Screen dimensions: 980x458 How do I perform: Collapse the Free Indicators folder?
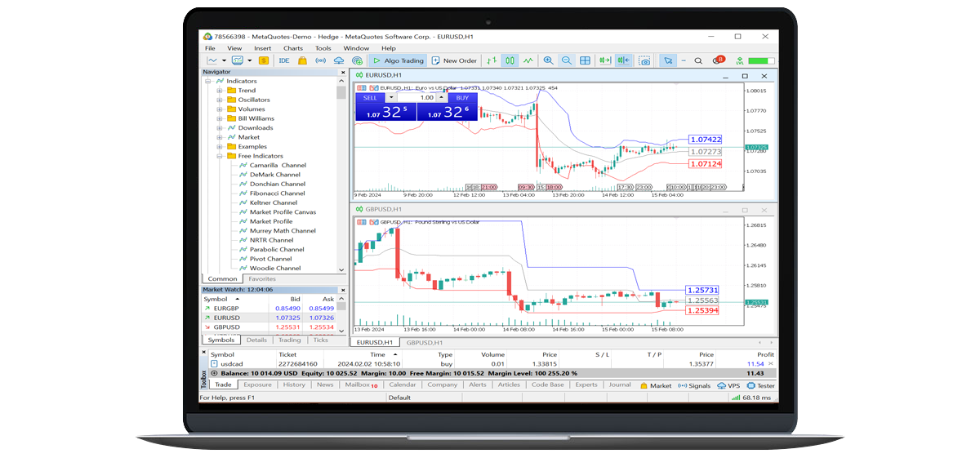click(220, 156)
